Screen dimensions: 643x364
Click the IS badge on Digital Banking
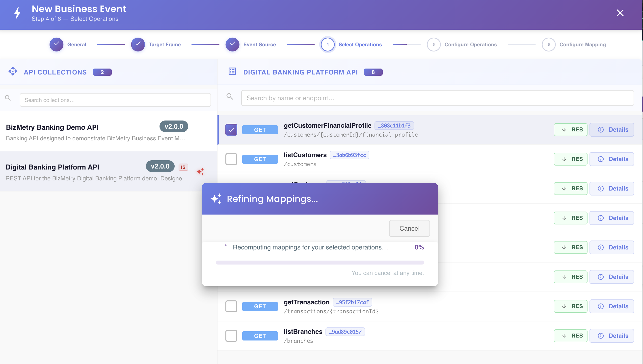pyautogui.click(x=183, y=167)
